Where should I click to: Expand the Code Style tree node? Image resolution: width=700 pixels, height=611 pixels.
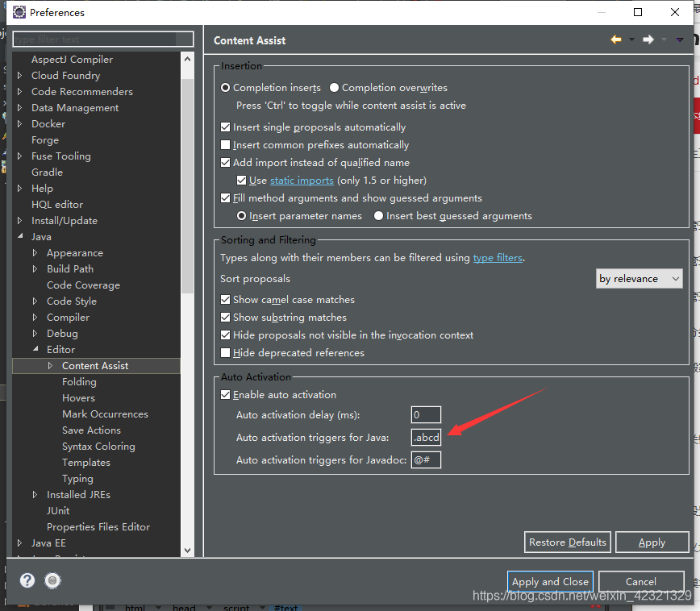click(35, 301)
